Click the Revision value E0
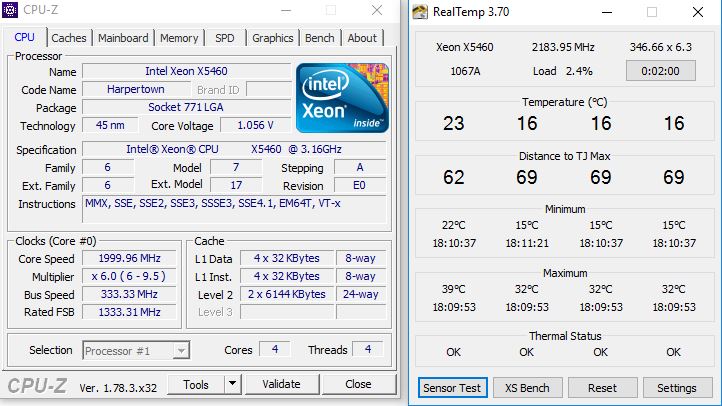 tap(360, 186)
